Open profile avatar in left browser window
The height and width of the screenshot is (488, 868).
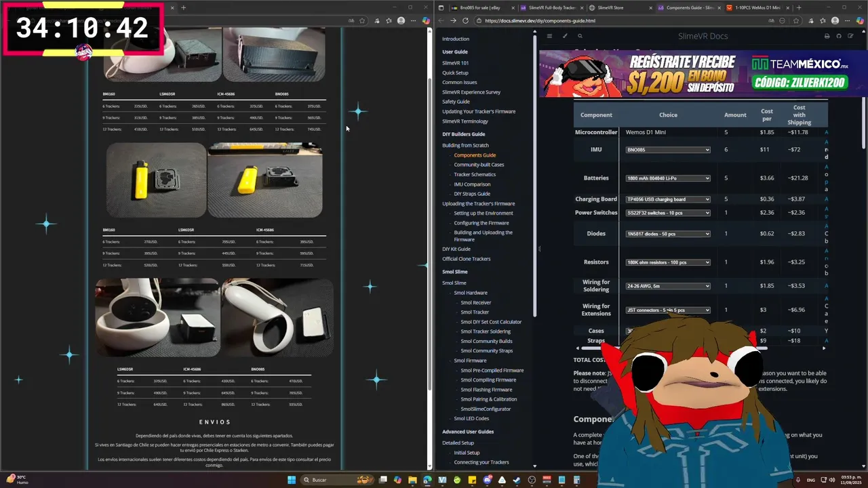(401, 20)
